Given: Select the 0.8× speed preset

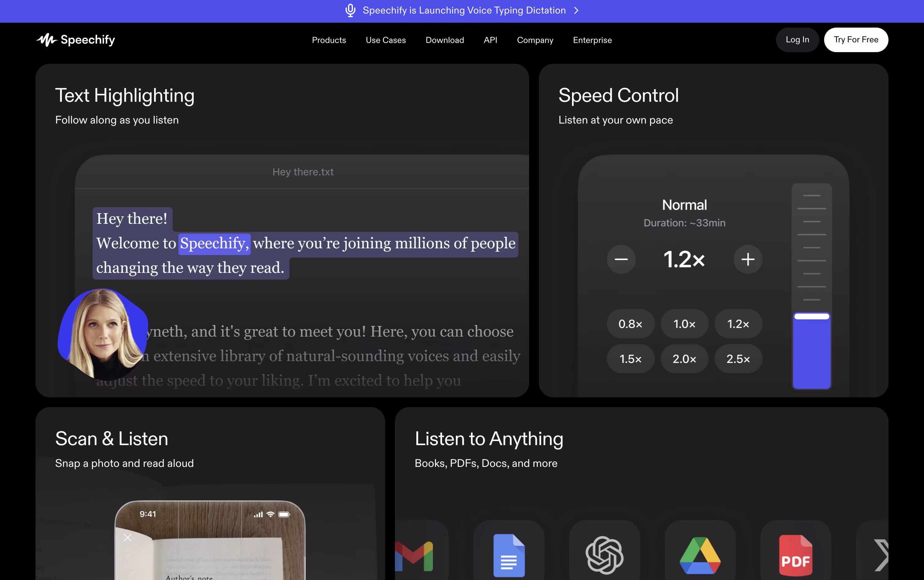Looking at the screenshot, I should coord(631,324).
